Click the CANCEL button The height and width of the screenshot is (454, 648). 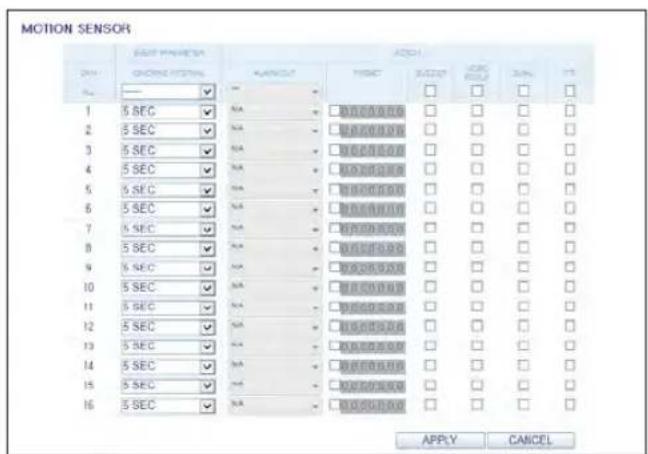pos(531,440)
